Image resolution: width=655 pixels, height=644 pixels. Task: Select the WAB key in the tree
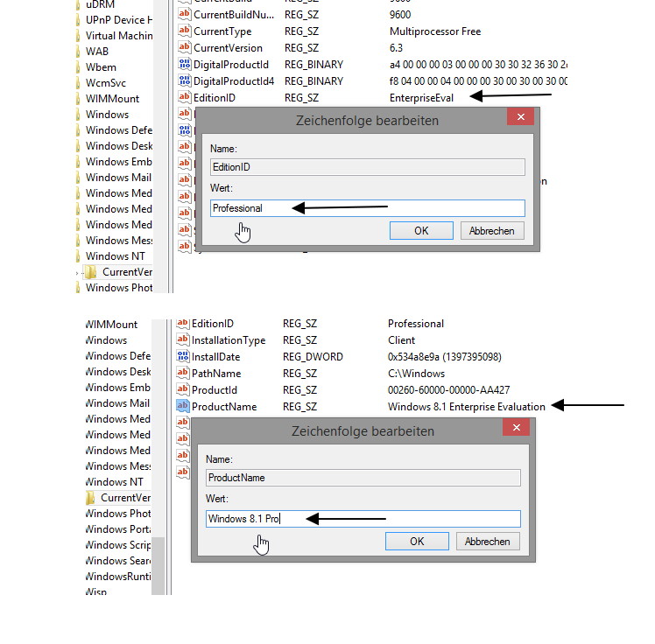[x=97, y=52]
